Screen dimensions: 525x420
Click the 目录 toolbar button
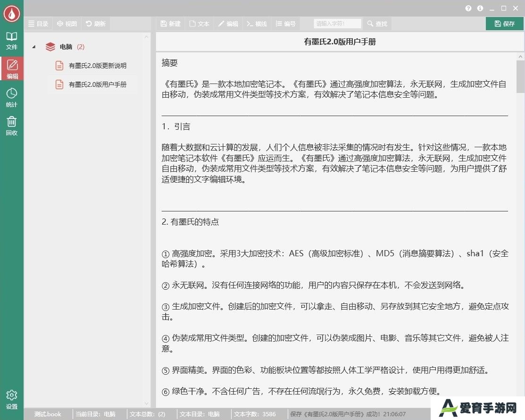[x=38, y=24]
